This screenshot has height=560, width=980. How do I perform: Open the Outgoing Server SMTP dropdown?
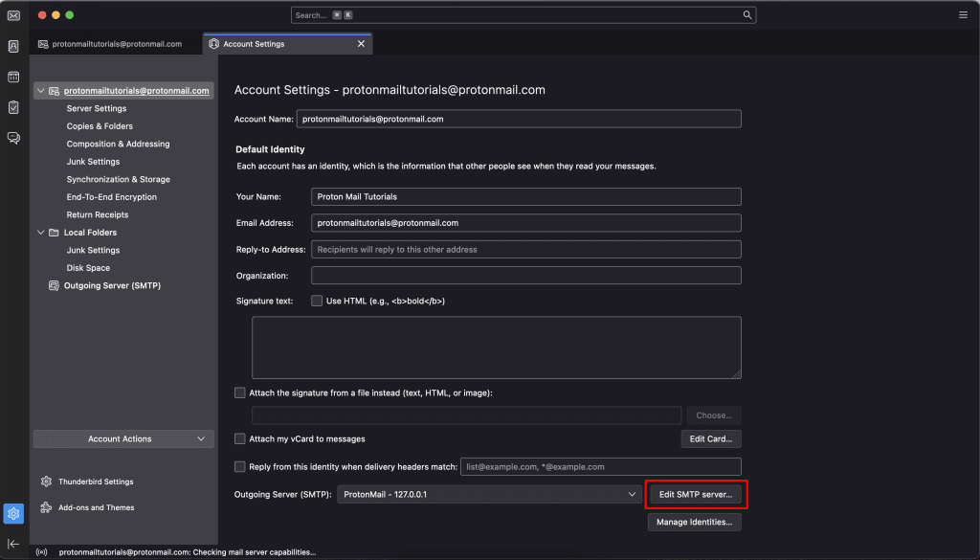pyautogui.click(x=489, y=494)
